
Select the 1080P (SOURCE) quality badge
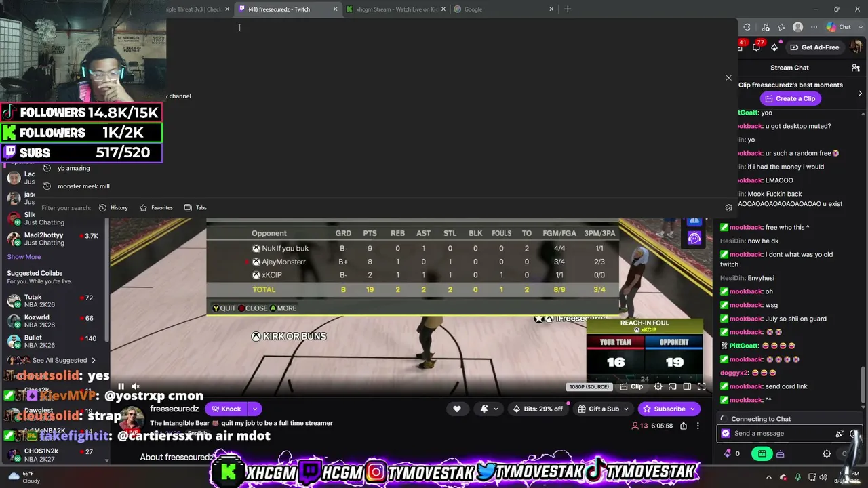589,387
